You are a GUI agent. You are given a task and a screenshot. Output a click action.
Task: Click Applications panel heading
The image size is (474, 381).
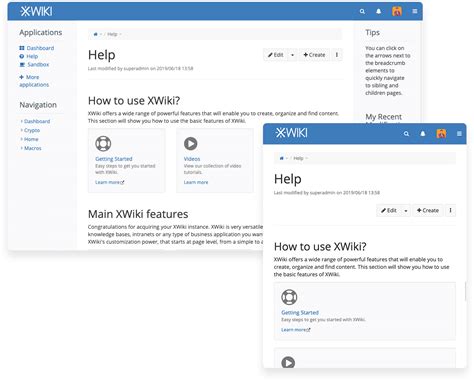pos(41,32)
